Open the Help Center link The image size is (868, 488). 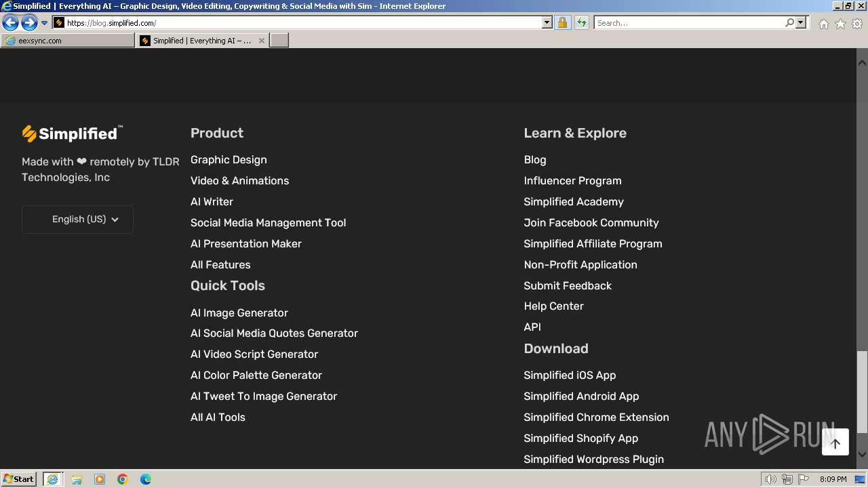tap(553, 306)
